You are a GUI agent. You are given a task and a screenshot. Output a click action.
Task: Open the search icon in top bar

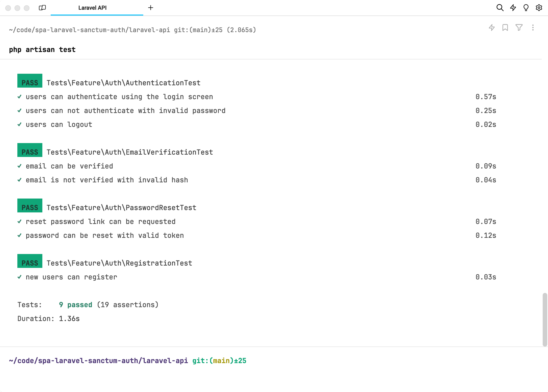coord(500,8)
